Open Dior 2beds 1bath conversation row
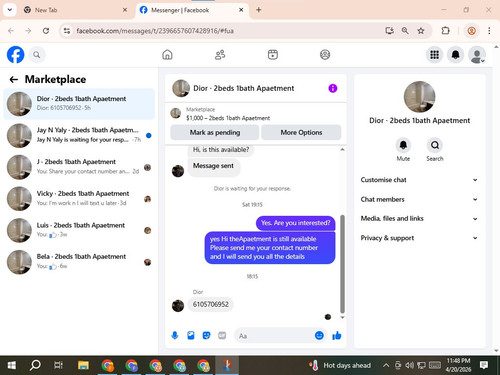 [79, 104]
